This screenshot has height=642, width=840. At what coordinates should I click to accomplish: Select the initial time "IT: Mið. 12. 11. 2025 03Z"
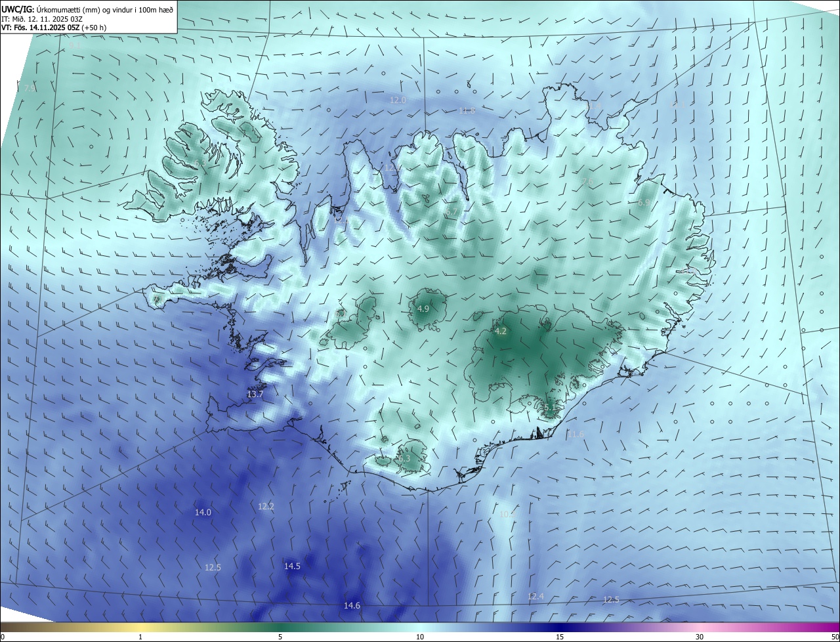(x=41, y=18)
